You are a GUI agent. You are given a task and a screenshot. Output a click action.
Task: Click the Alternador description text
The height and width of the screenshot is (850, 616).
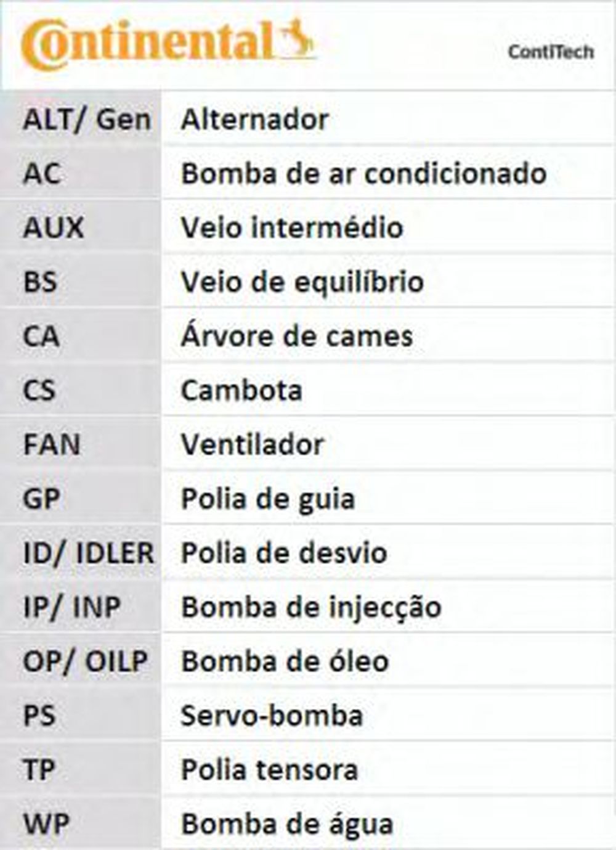[x=254, y=120]
